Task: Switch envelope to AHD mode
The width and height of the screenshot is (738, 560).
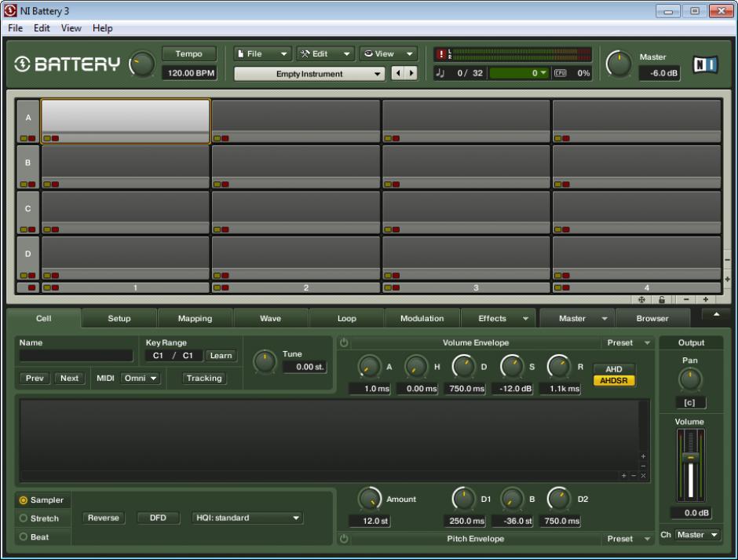Action: pyautogui.click(x=614, y=369)
